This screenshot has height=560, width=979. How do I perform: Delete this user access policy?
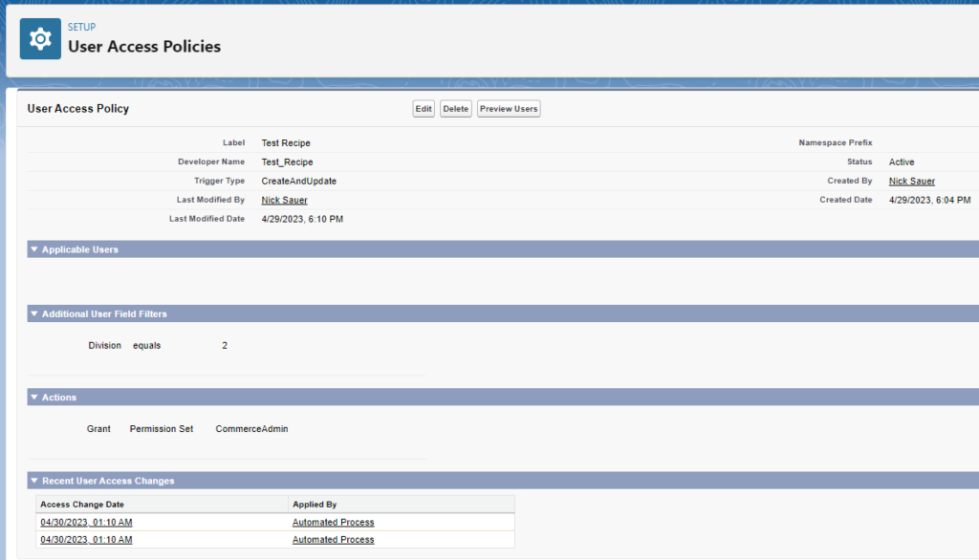456,109
